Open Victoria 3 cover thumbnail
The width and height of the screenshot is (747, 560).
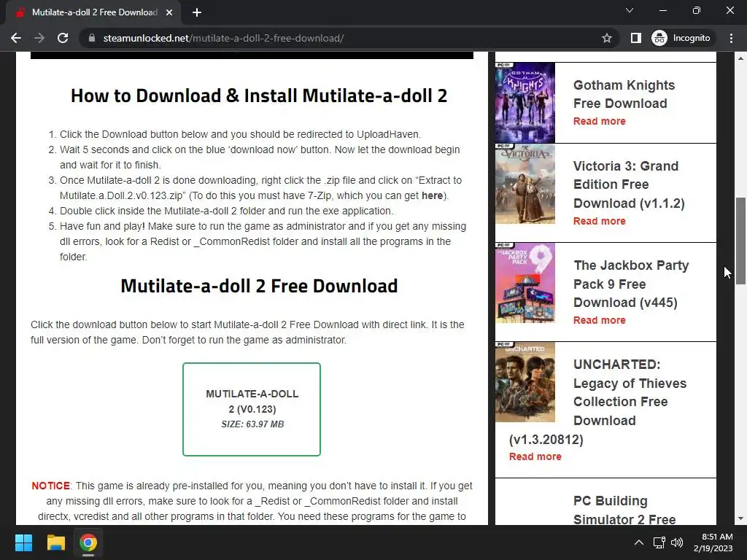[x=525, y=184]
